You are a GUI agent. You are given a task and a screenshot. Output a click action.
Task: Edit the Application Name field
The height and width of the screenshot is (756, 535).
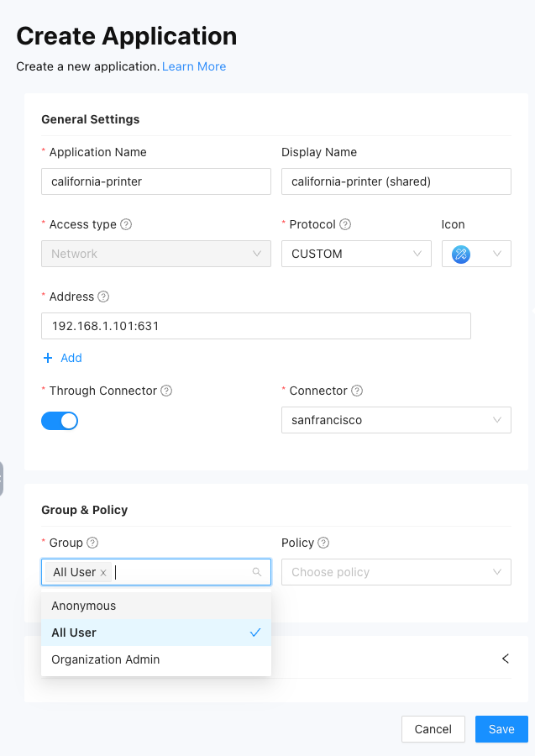156,181
